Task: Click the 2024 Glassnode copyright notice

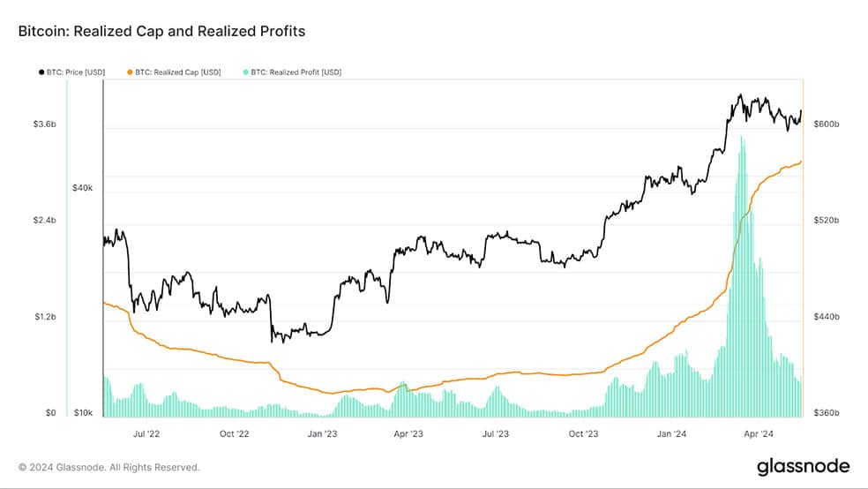Action: (x=109, y=468)
